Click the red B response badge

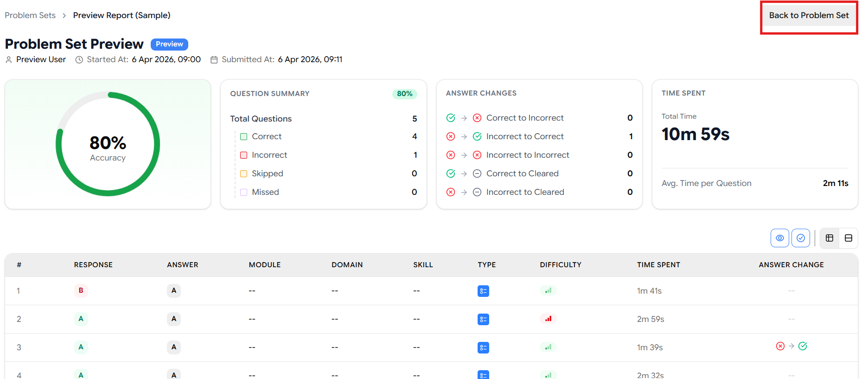pyautogui.click(x=81, y=290)
